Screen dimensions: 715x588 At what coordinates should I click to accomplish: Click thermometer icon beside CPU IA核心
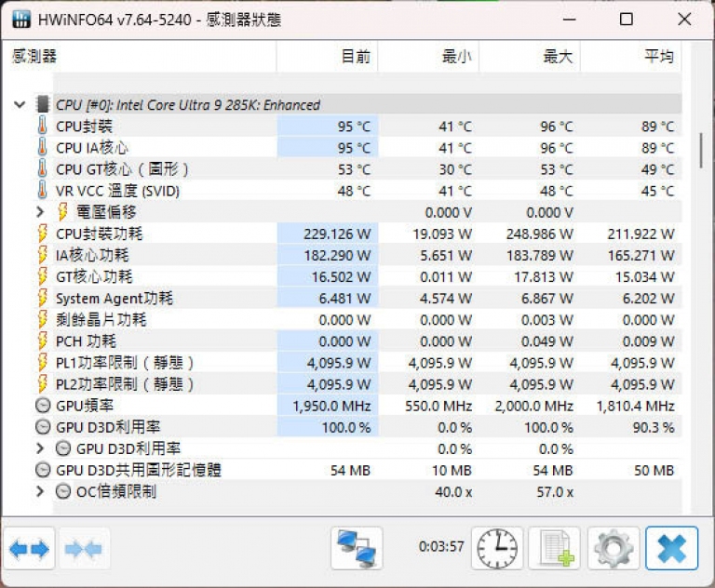pyautogui.click(x=43, y=148)
